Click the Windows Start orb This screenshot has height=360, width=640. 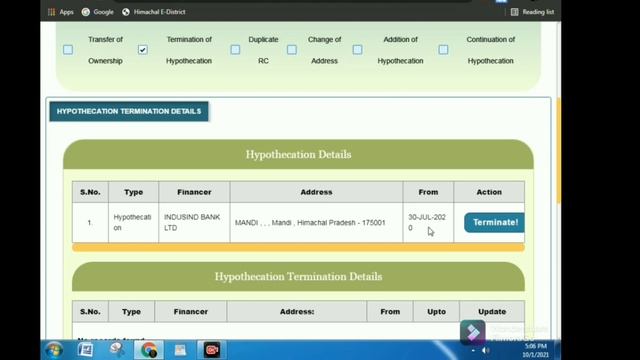tap(54, 350)
